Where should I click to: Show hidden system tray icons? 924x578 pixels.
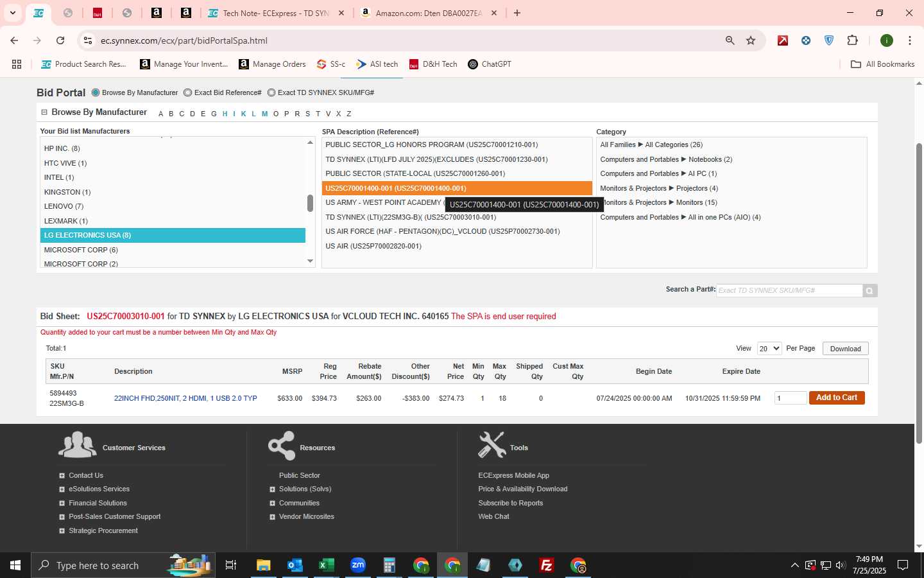(794, 565)
